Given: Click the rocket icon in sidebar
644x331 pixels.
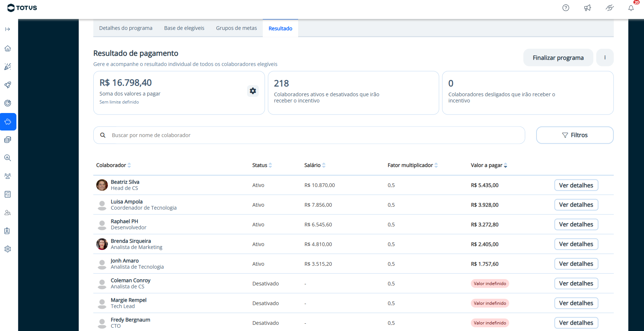Looking at the screenshot, I should click(x=8, y=85).
